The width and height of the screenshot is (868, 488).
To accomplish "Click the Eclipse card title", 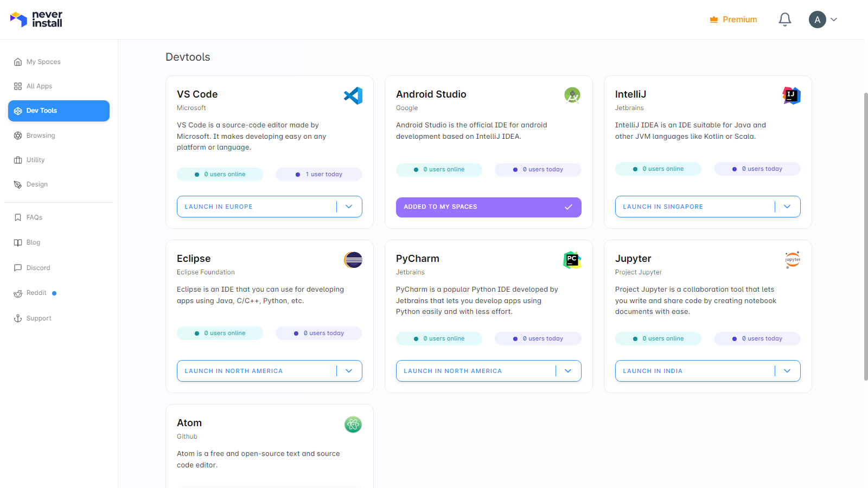I will [x=194, y=259].
